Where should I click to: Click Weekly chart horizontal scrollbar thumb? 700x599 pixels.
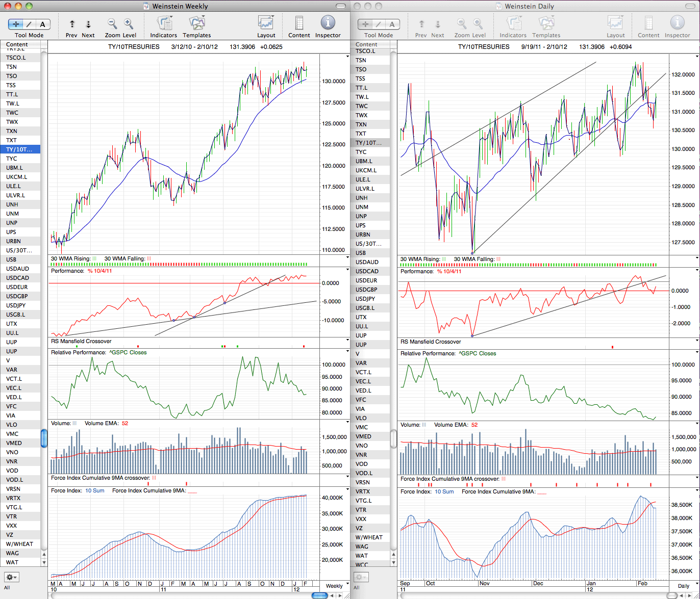pos(320,595)
